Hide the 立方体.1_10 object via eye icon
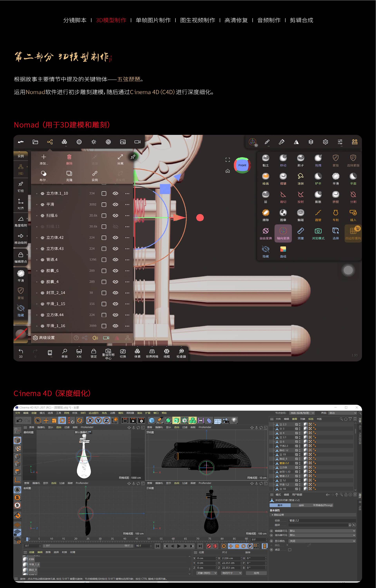The width and height of the screenshot is (376, 588). [115, 193]
